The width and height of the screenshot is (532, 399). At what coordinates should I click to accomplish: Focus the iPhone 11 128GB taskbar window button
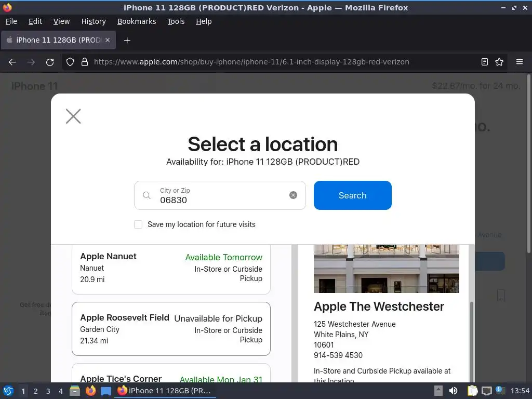(x=166, y=391)
